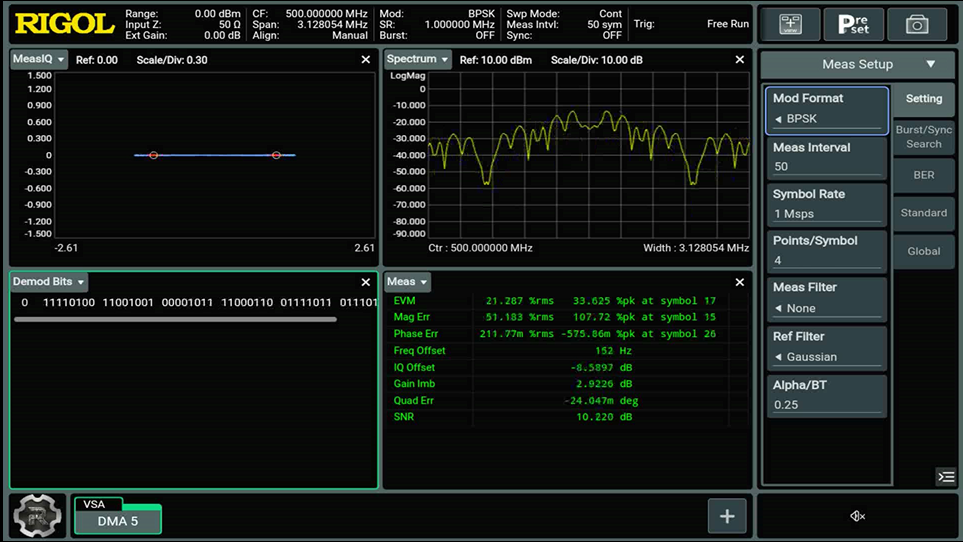Click the Swp Mode: Cont readout
Viewport: 963px width, 542px height.
pos(564,14)
